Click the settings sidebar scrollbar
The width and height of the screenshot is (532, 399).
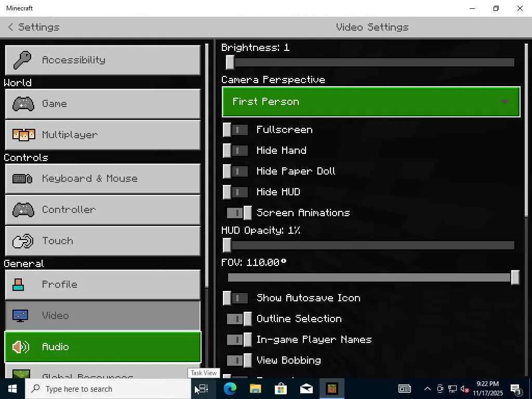coord(207,166)
